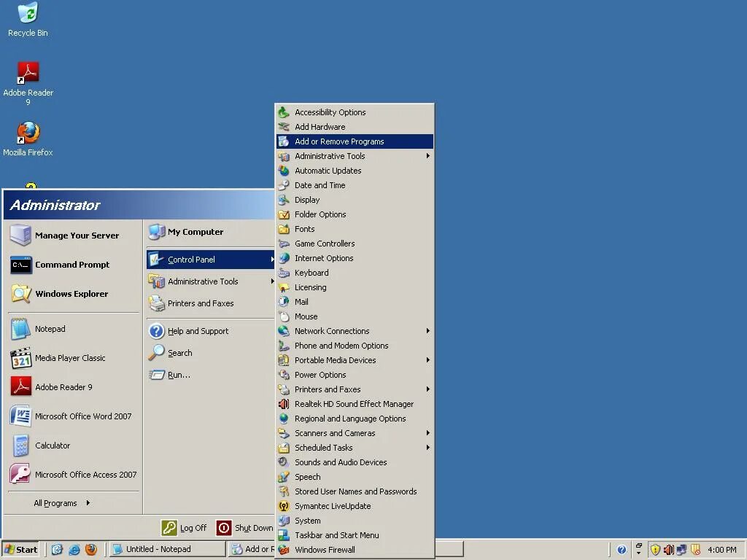This screenshot has height=560, width=747.
Task: Expand the Network Connections submenu arrow
Action: click(427, 331)
